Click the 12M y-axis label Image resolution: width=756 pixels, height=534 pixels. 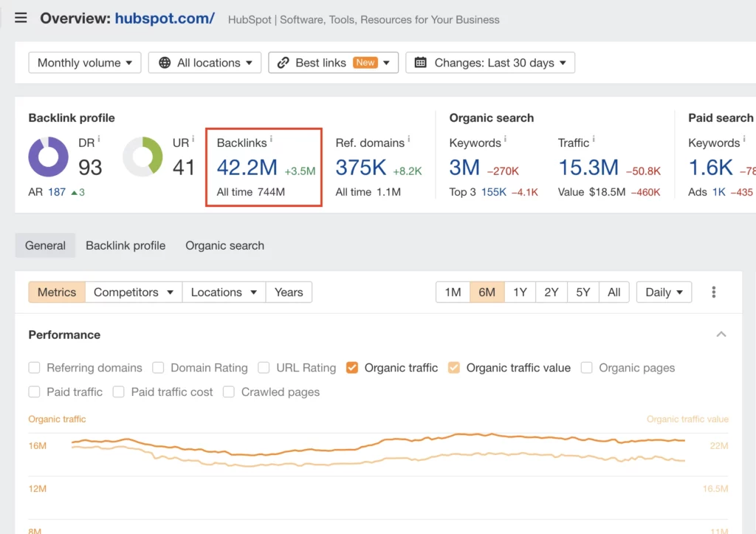[37, 489]
